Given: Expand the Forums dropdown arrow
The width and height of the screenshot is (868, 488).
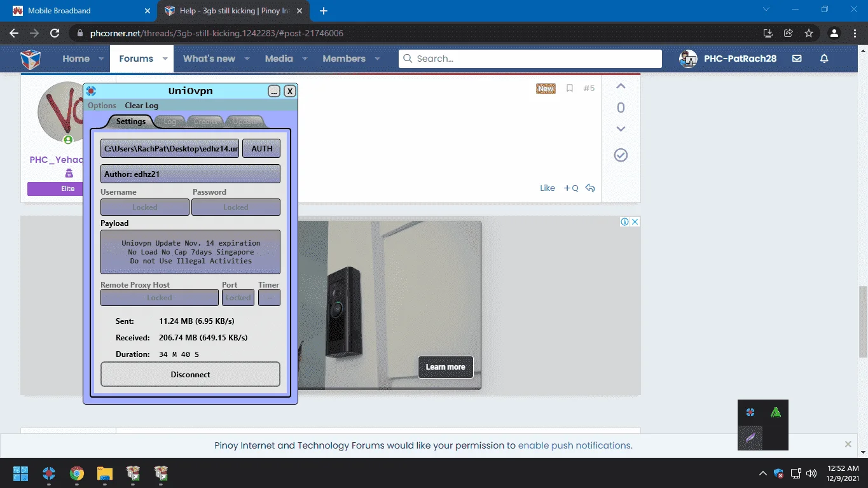Looking at the screenshot, I should click(165, 59).
